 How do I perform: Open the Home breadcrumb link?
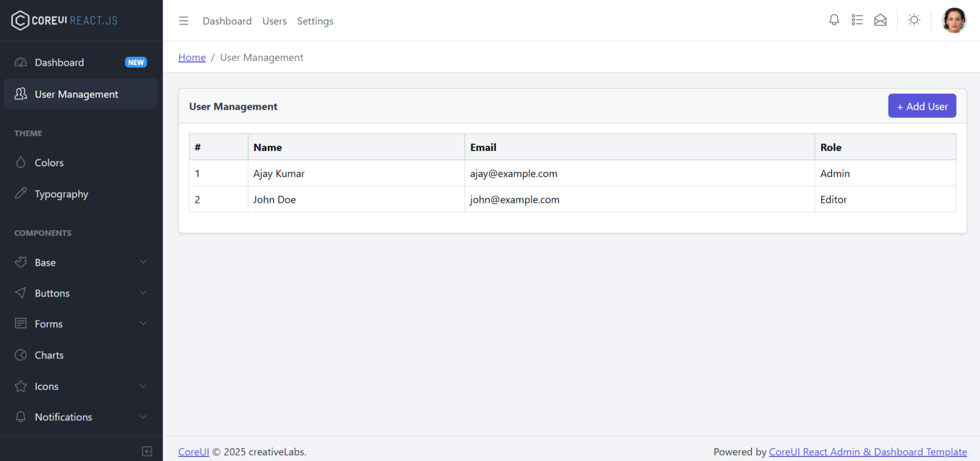[x=192, y=57]
